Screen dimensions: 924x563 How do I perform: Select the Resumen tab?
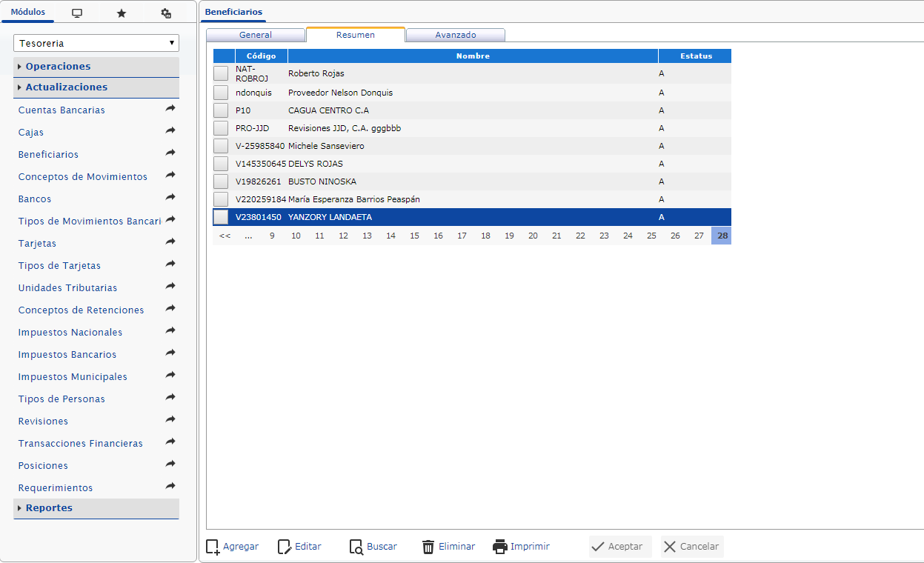coord(356,35)
